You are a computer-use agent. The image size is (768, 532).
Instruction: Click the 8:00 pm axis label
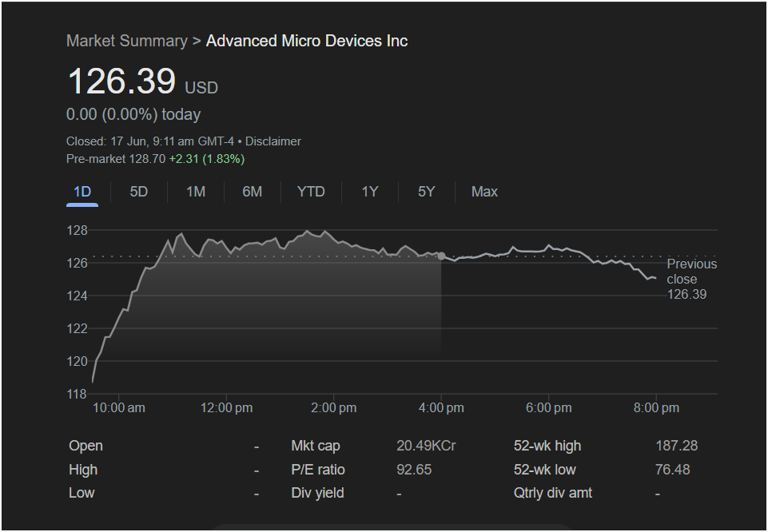pos(656,408)
